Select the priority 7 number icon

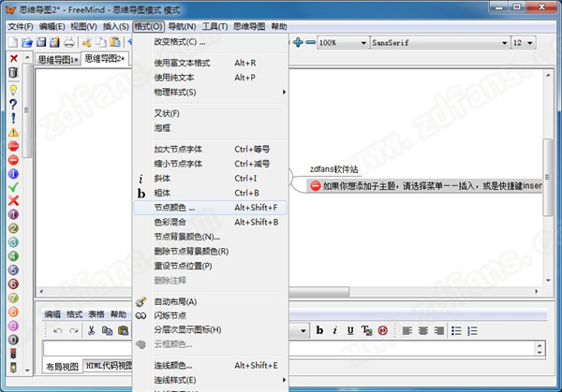(13, 298)
